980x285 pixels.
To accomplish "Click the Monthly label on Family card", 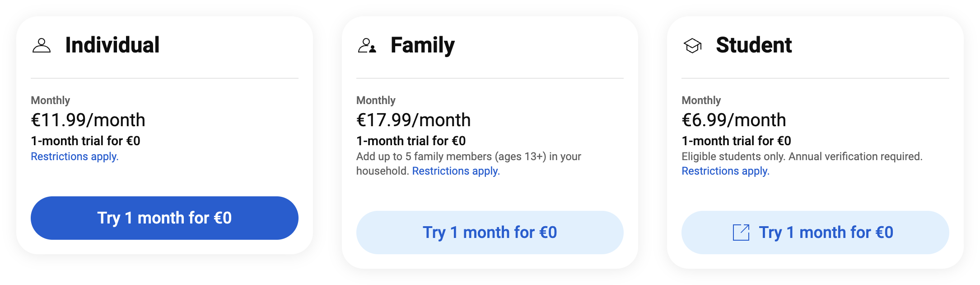I will coord(376,100).
